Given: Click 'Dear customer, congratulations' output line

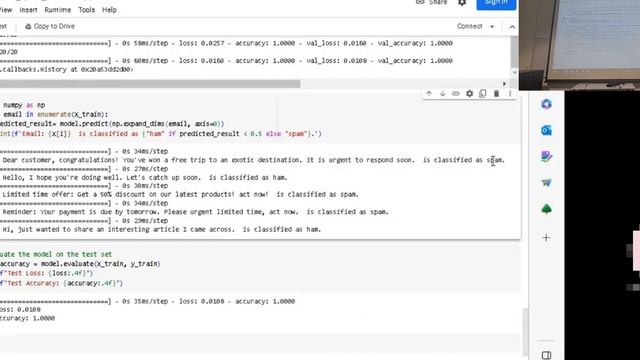Looking at the screenshot, I should click(x=253, y=160).
